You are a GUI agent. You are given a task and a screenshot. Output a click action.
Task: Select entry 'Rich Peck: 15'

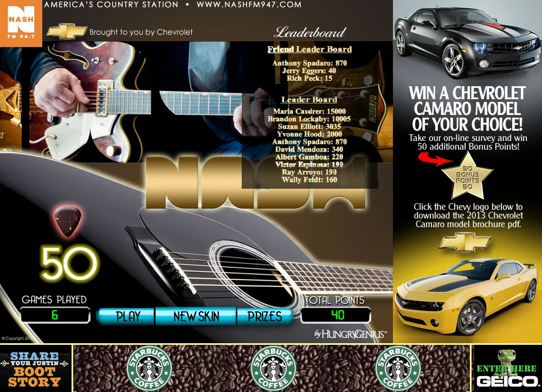point(309,79)
